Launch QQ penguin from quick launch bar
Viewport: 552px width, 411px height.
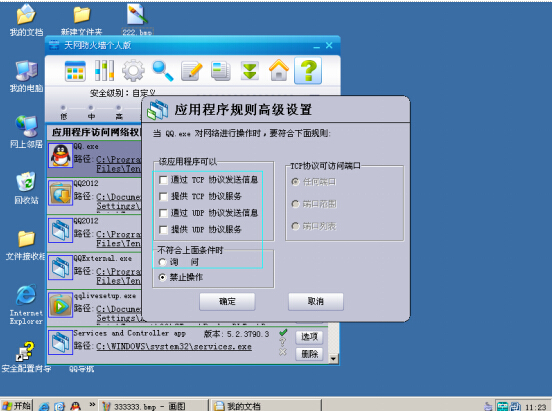click(75, 406)
